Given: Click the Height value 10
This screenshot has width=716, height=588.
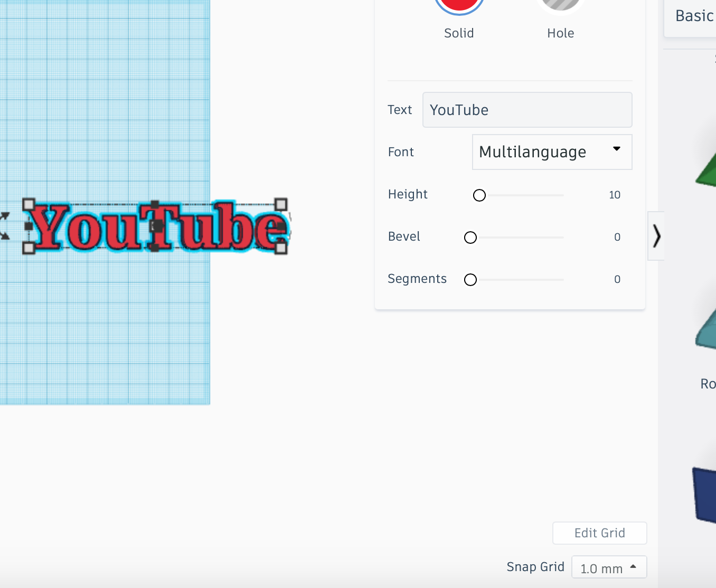Looking at the screenshot, I should (x=615, y=195).
